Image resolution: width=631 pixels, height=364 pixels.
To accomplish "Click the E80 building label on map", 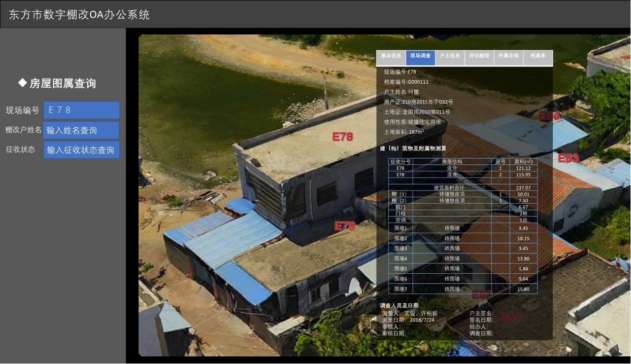I will click(x=482, y=295).
